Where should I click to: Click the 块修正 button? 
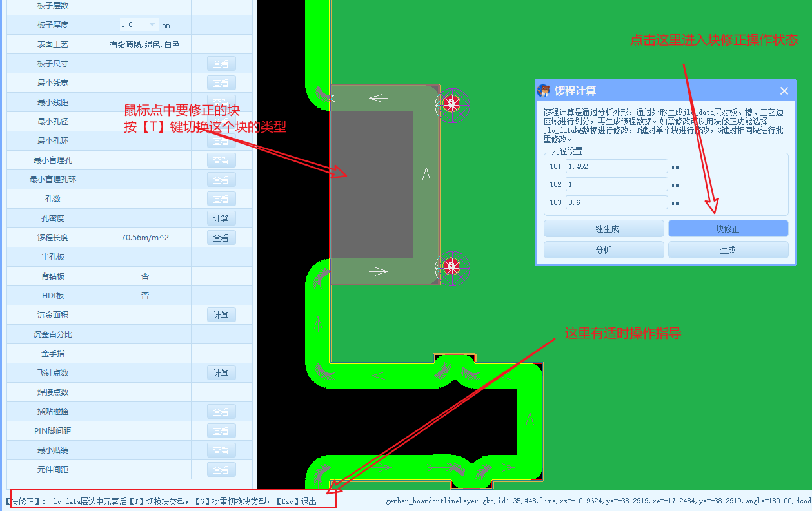(x=728, y=229)
